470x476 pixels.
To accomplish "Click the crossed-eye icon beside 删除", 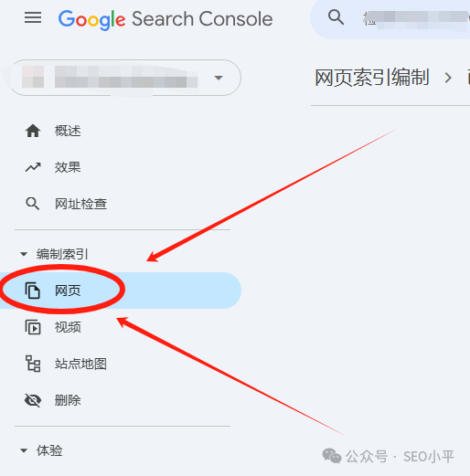I will tap(33, 400).
